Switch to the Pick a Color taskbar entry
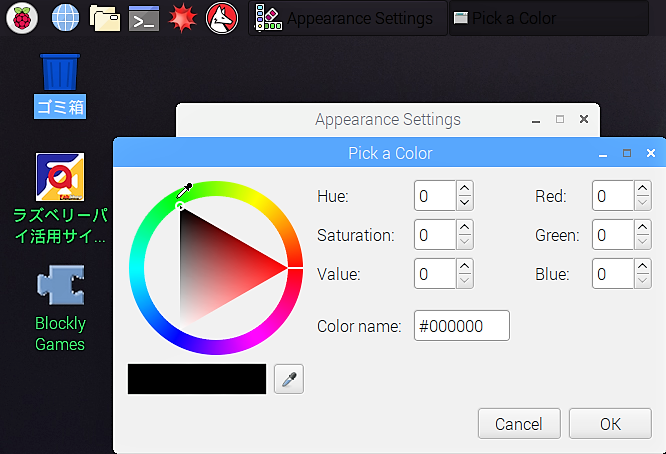This screenshot has width=666, height=454. coord(549,18)
